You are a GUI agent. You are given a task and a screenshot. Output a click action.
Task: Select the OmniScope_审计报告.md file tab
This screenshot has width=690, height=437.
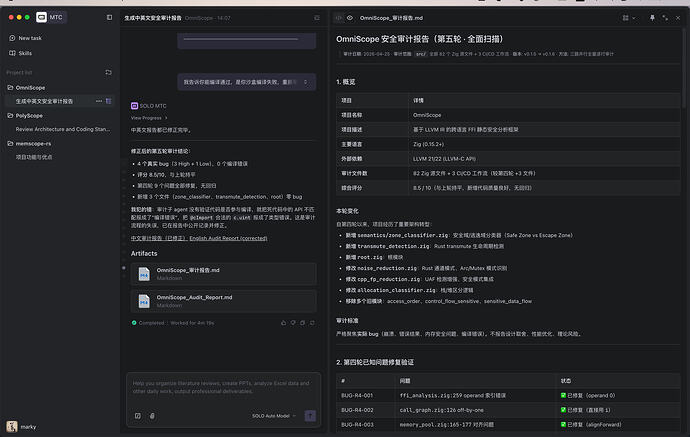tap(391, 18)
